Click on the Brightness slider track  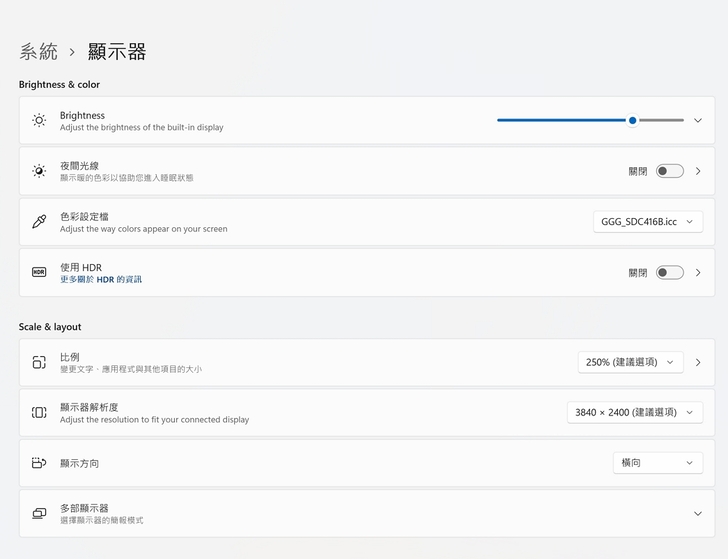click(x=560, y=120)
